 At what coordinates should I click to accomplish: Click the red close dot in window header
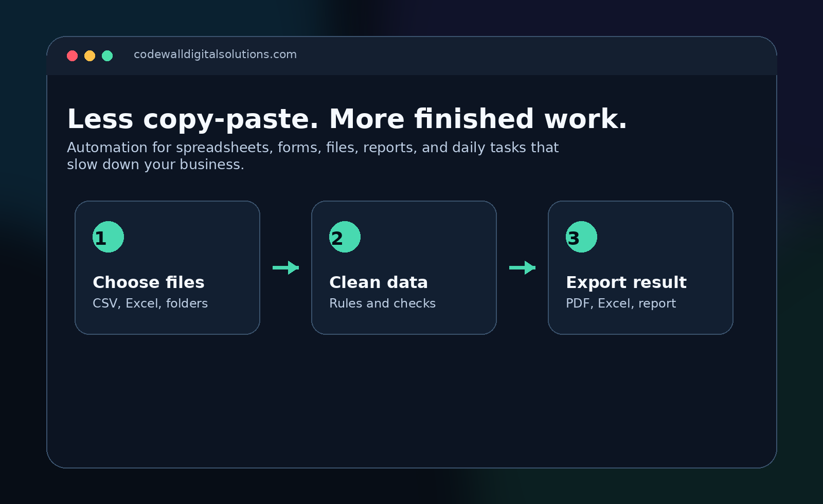pyautogui.click(x=73, y=56)
